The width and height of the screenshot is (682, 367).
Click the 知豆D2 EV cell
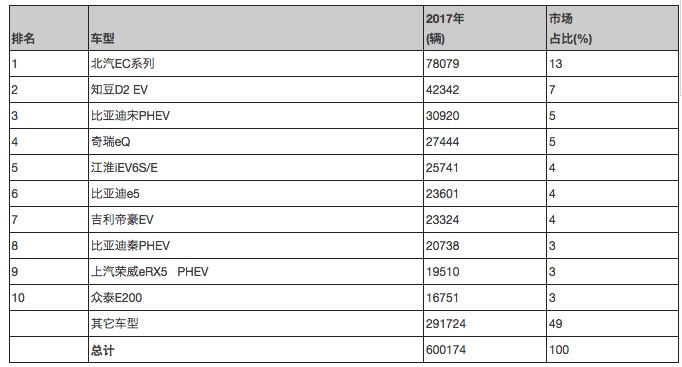point(256,90)
